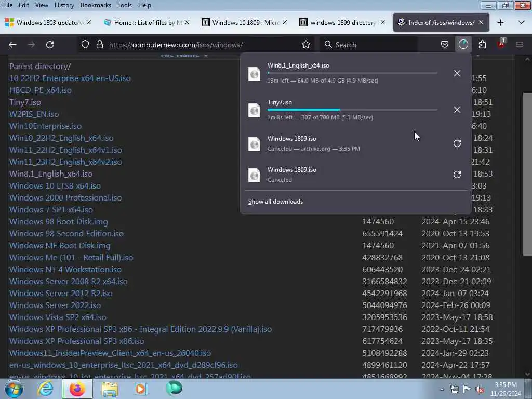This screenshot has height=399, width=532.
Task: Open the View menu
Action: (x=42, y=5)
